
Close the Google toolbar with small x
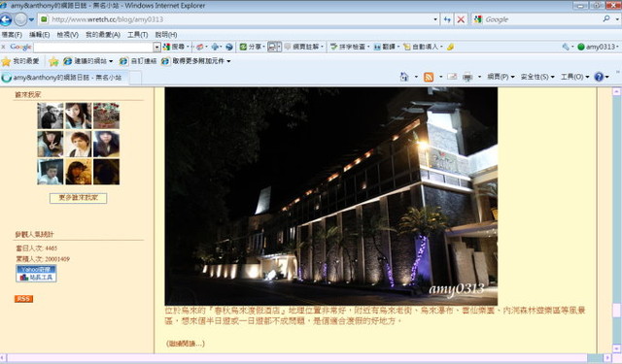[3, 48]
